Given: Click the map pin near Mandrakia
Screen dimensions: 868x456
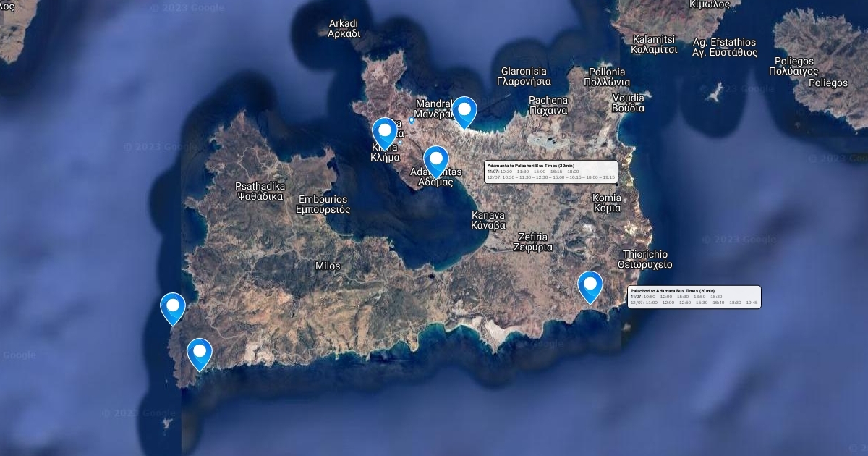Looking at the screenshot, I should pyautogui.click(x=464, y=111).
